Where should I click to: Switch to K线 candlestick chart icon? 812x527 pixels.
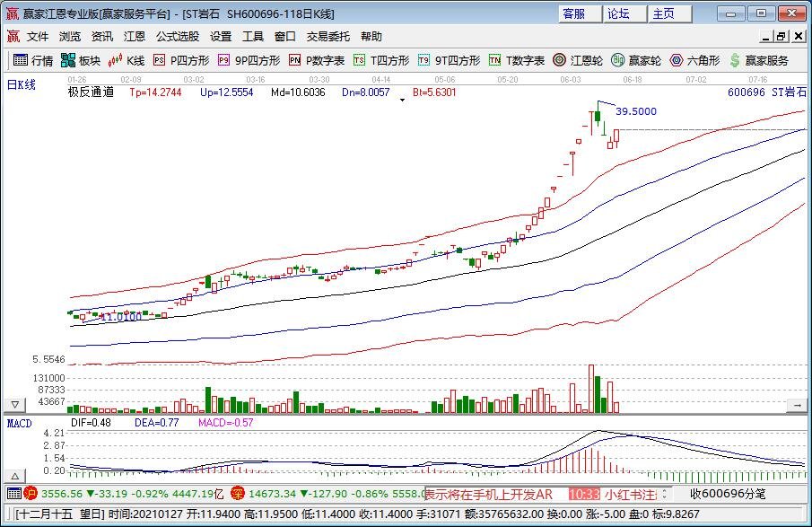pyautogui.click(x=127, y=61)
